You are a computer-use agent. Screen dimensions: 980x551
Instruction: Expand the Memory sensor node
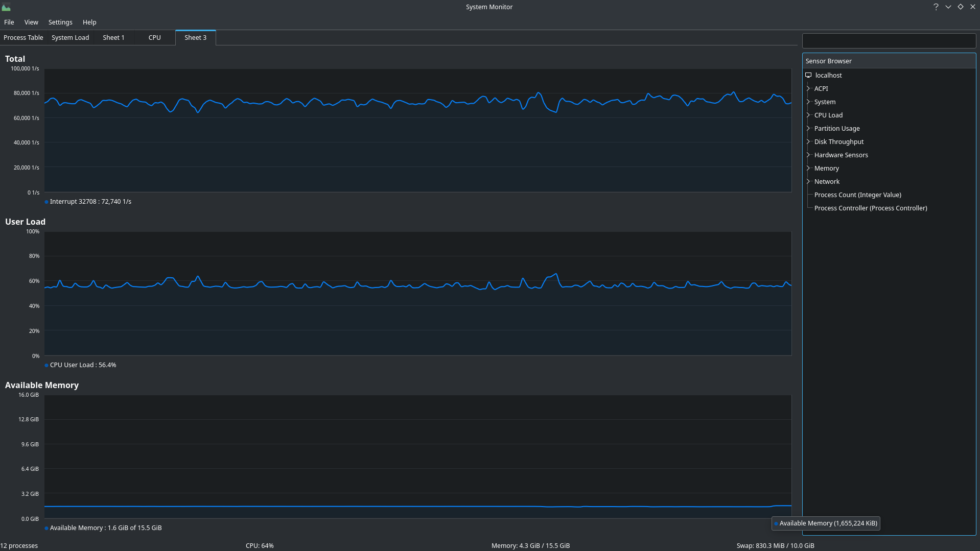808,168
